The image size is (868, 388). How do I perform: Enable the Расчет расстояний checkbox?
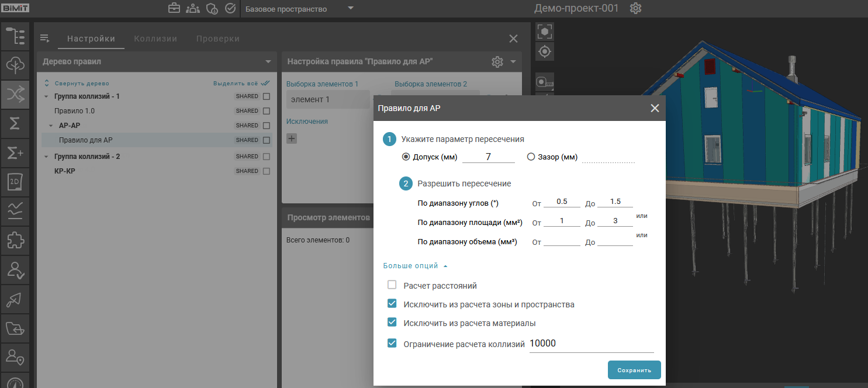pyautogui.click(x=392, y=286)
